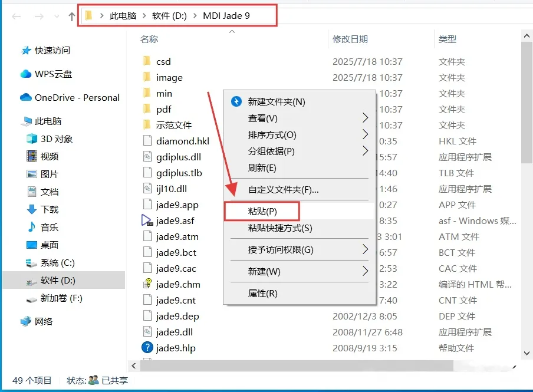Image resolution: width=533 pixels, height=392 pixels.
Task: Select 此电脑 computer icon in sidebar
Action: point(27,121)
